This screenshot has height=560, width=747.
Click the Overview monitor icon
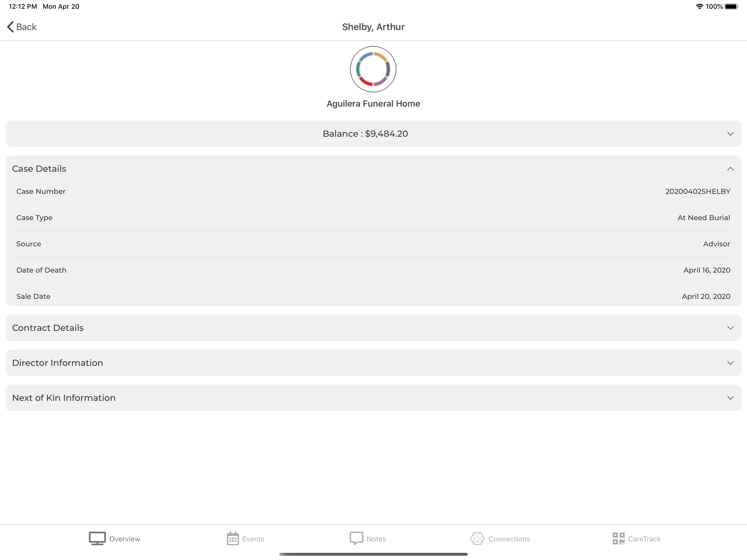coord(97,538)
